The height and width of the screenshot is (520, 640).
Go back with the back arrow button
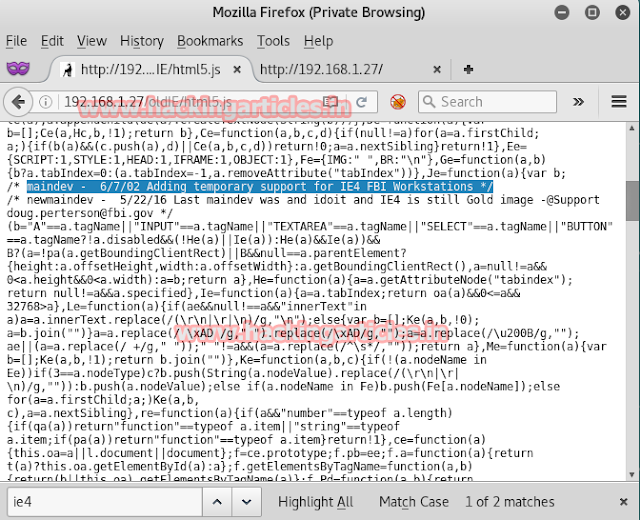pyautogui.click(x=18, y=102)
